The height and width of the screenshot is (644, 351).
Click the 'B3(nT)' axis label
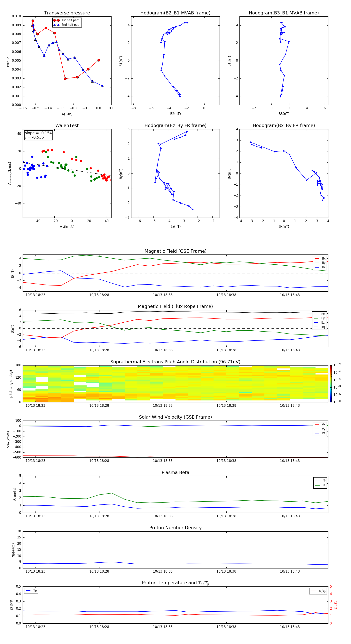click(284, 114)
